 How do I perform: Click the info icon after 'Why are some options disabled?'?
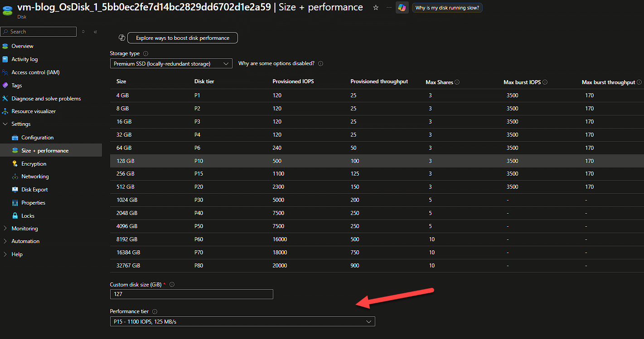tap(320, 63)
